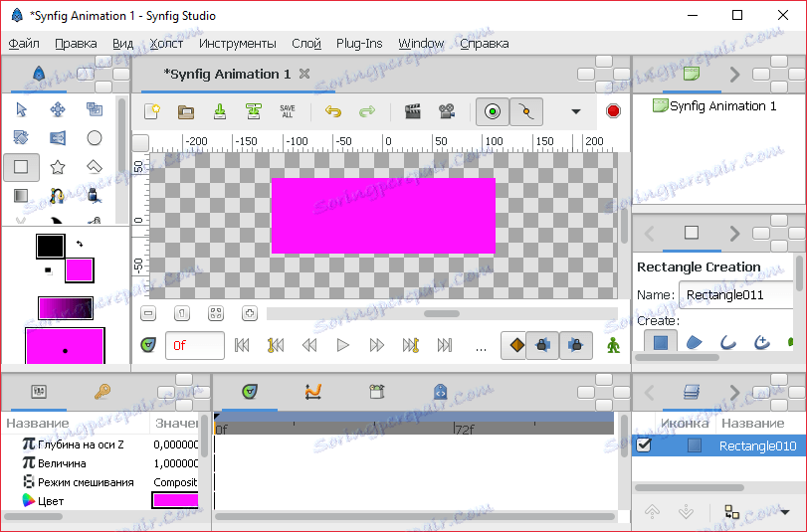Show next tab in Tool Options panel
Image resolution: width=807 pixels, height=532 pixels.
point(734,233)
